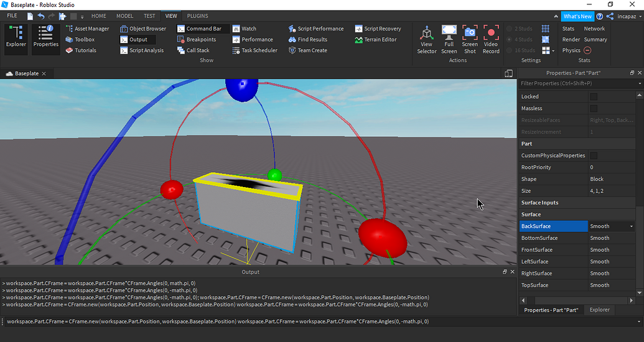Viewport: 644px width, 342px height.
Task: Show Network stats
Action: click(x=594, y=29)
